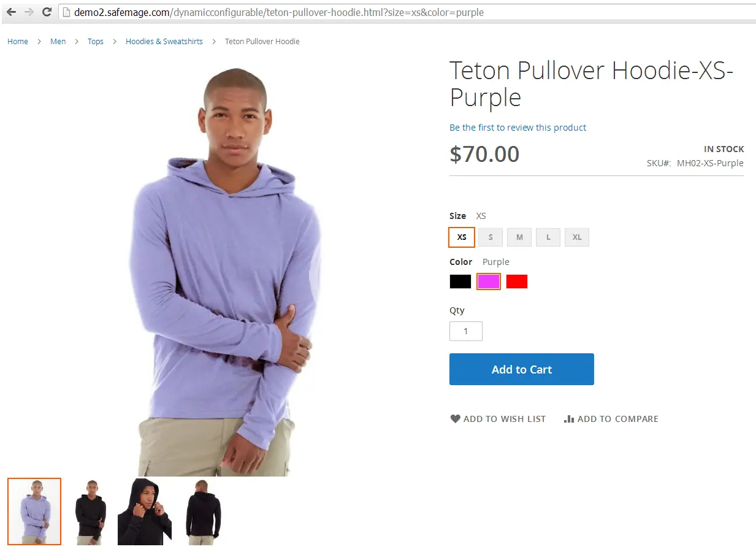Open the Home breadcrumb link

click(x=18, y=42)
